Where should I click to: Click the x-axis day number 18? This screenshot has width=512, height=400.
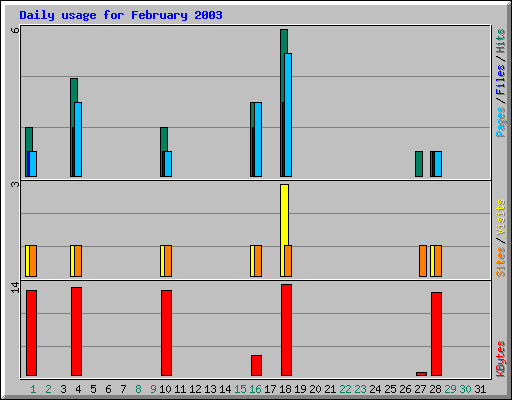[x=285, y=389]
